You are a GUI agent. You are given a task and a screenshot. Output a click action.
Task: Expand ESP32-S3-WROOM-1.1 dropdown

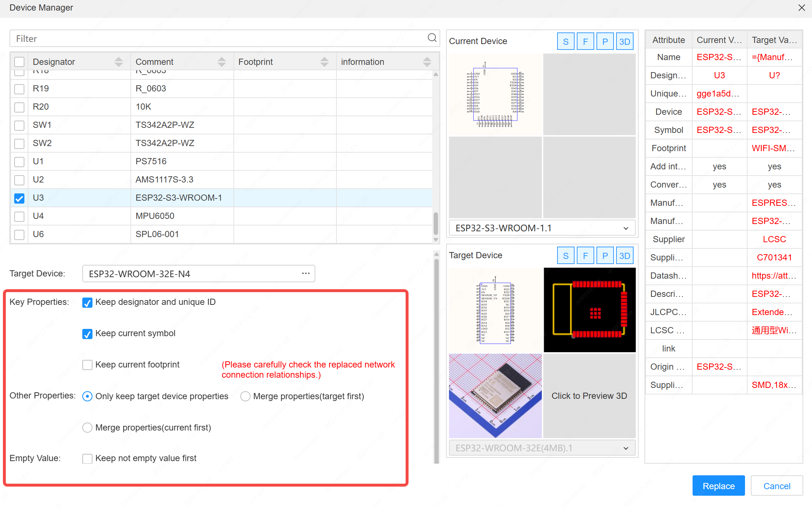[626, 228]
